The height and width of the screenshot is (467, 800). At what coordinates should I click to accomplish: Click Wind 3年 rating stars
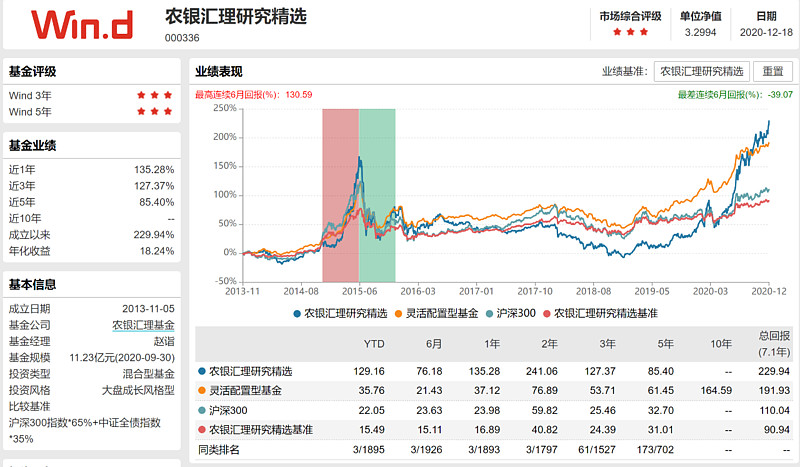click(x=155, y=95)
